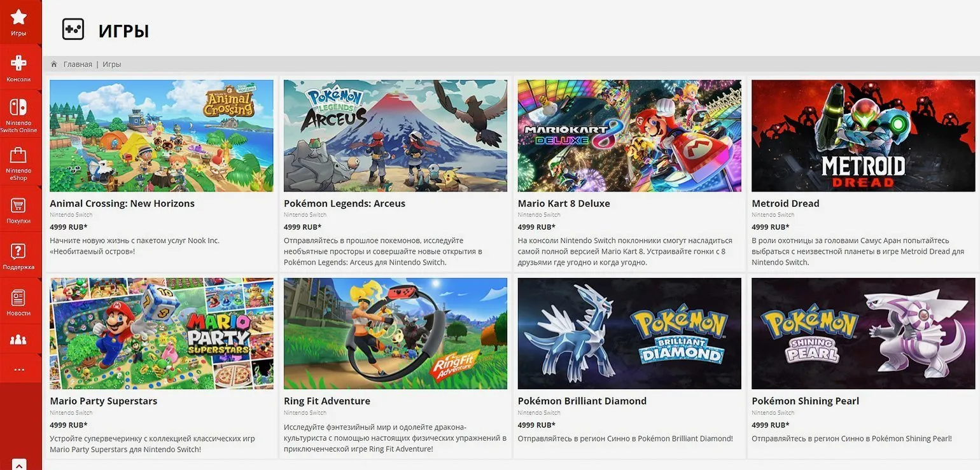
Task: Click the Игры star icon in sidebar
Action: (x=18, y=18)
